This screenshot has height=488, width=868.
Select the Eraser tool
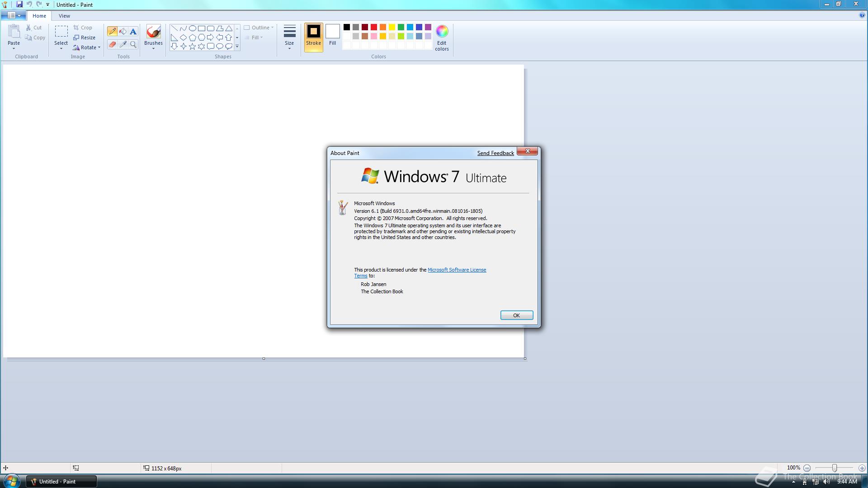click(x=112, y=44)
